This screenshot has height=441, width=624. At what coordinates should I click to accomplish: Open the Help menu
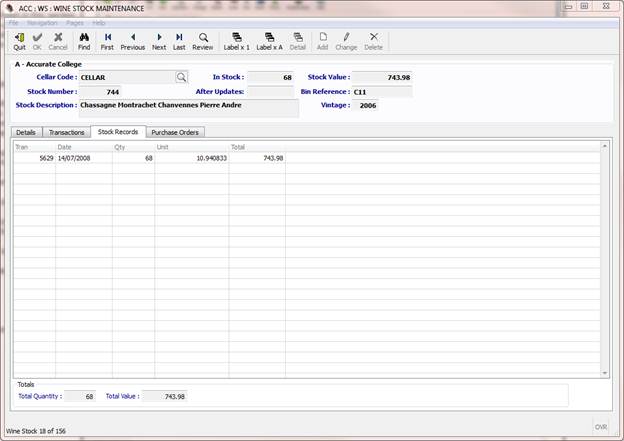pyautogui.click(x=99, y=22)
